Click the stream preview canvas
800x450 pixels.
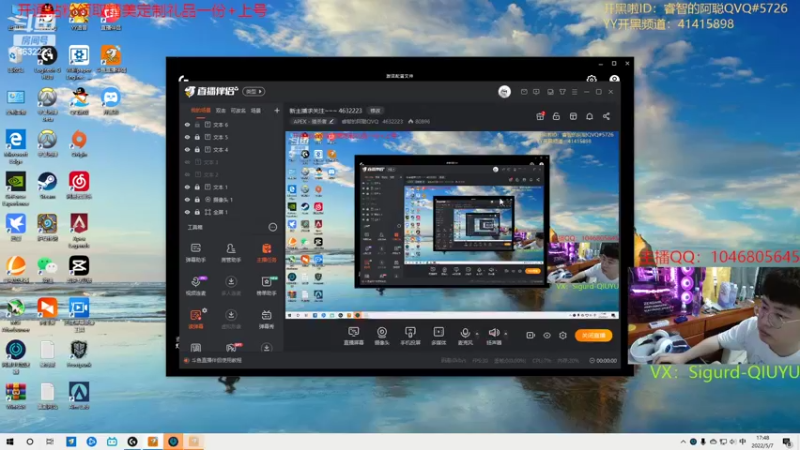tap(452, 225)
